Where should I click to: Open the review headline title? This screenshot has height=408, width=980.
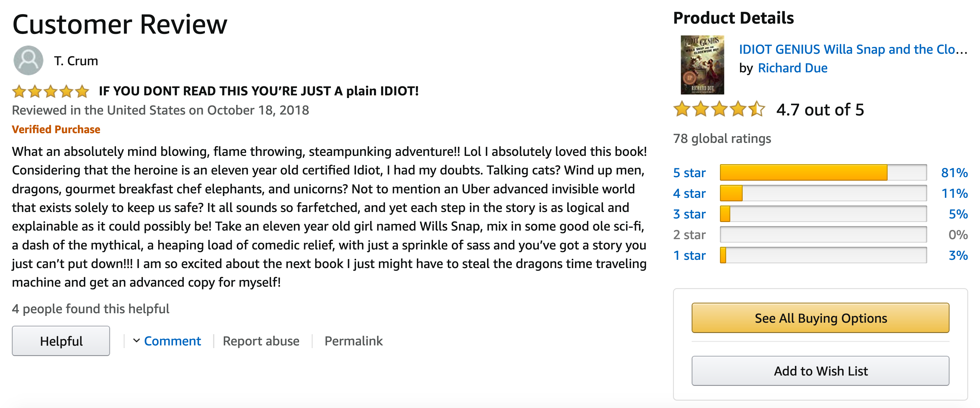tap(259, 91)
